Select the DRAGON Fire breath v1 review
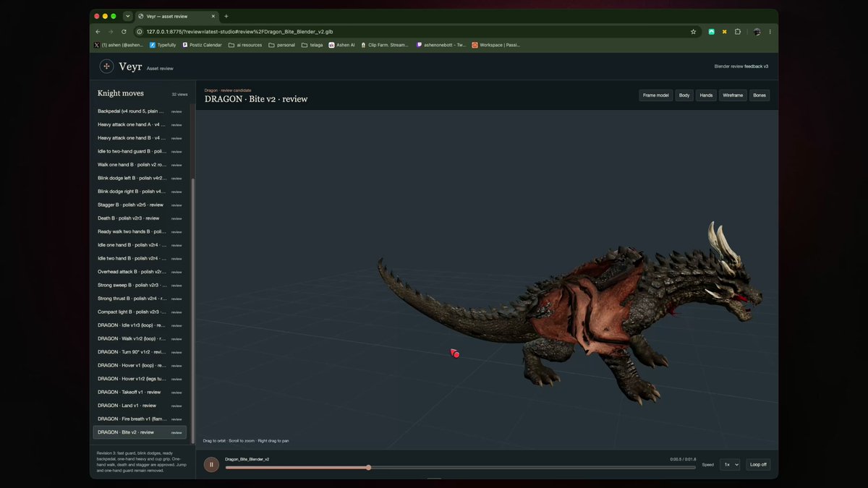 point(140,419)
